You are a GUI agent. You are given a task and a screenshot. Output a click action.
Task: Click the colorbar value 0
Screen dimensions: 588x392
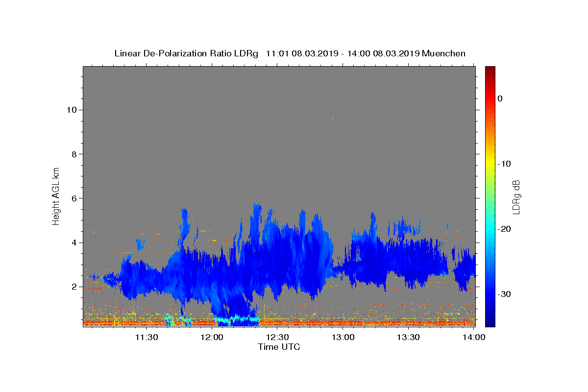[x=500, y=98]
